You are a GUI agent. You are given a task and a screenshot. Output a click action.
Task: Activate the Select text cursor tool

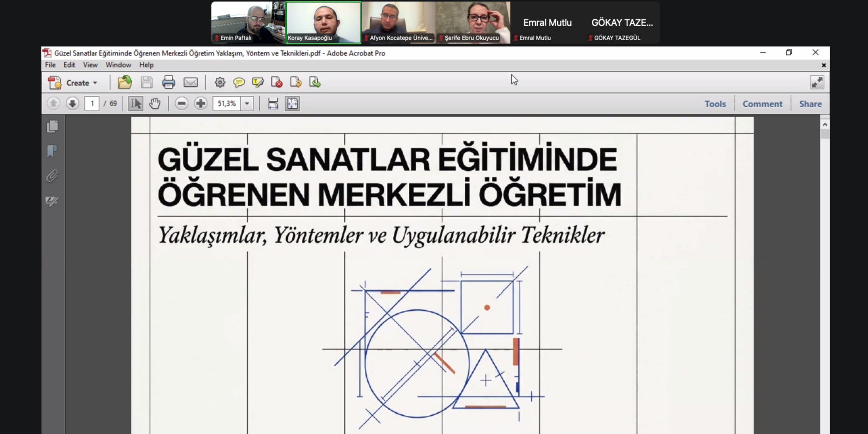point(135,104)
